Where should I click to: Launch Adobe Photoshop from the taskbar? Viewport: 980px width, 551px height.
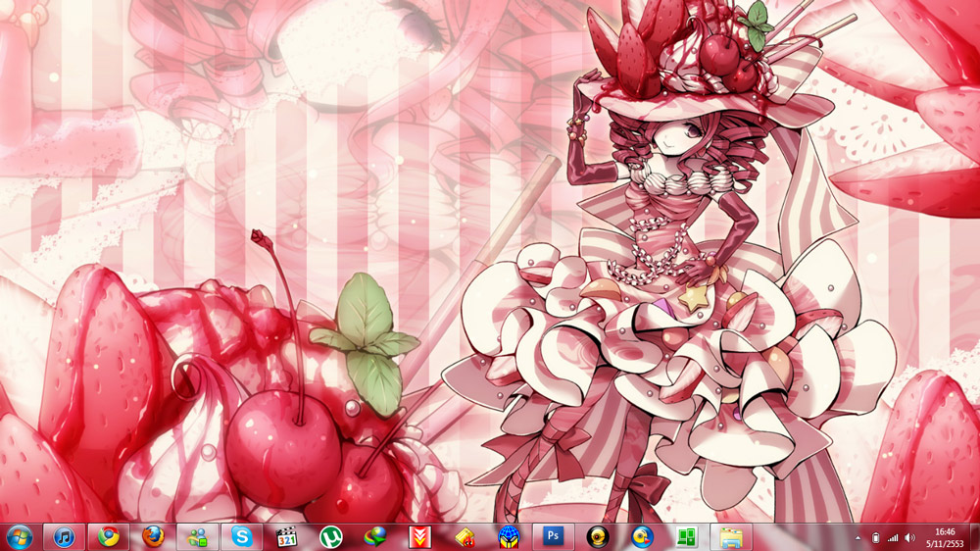click(x=553, y=537)
